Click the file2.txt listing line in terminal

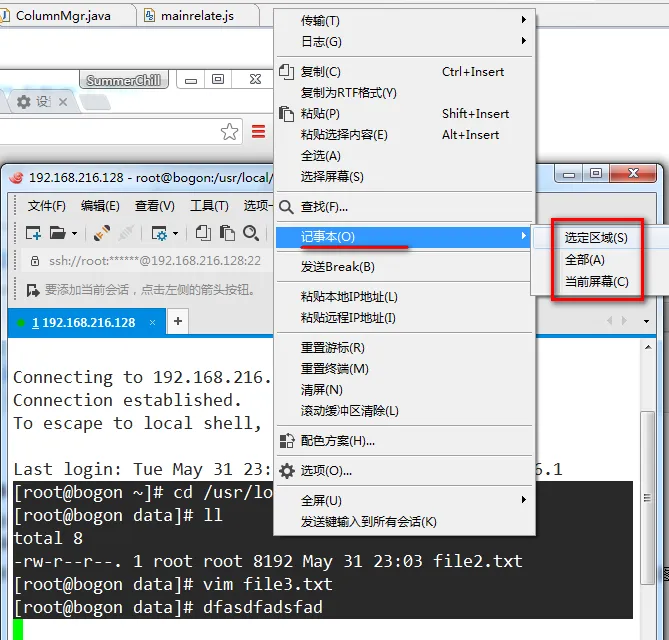coord(268,561)
